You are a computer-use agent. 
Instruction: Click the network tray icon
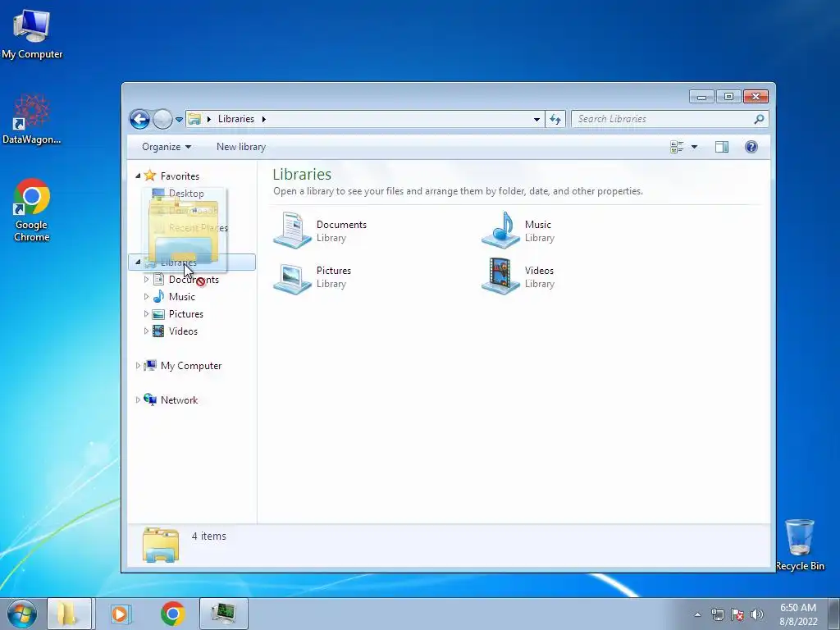click(717, 614)
